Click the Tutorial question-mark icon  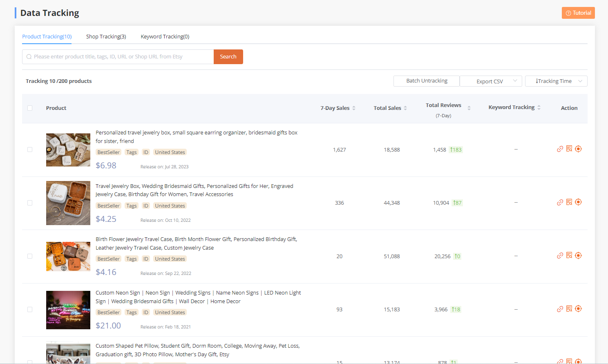(x=568, y=13)
